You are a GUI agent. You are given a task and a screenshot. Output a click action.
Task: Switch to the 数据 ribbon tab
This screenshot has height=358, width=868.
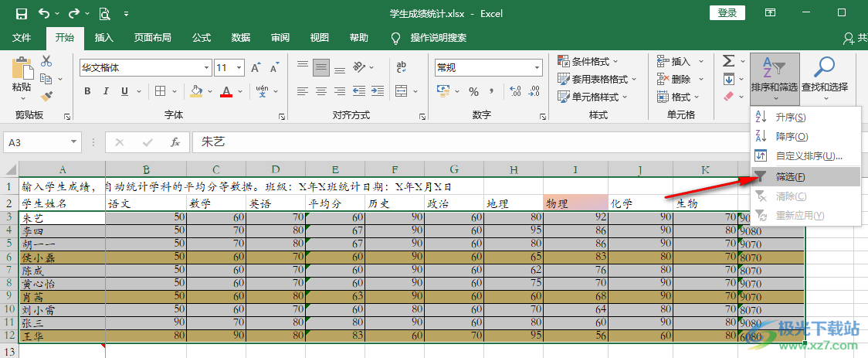point(241,37)
